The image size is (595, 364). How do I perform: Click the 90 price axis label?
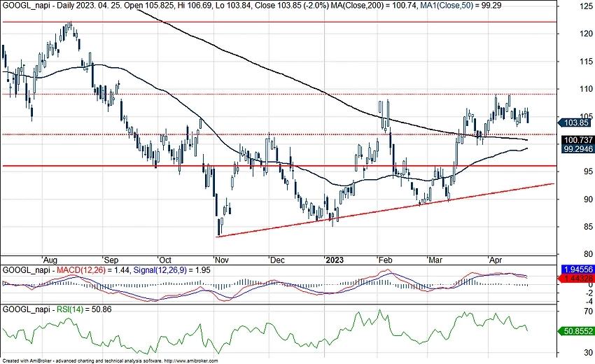coord(588,199)
